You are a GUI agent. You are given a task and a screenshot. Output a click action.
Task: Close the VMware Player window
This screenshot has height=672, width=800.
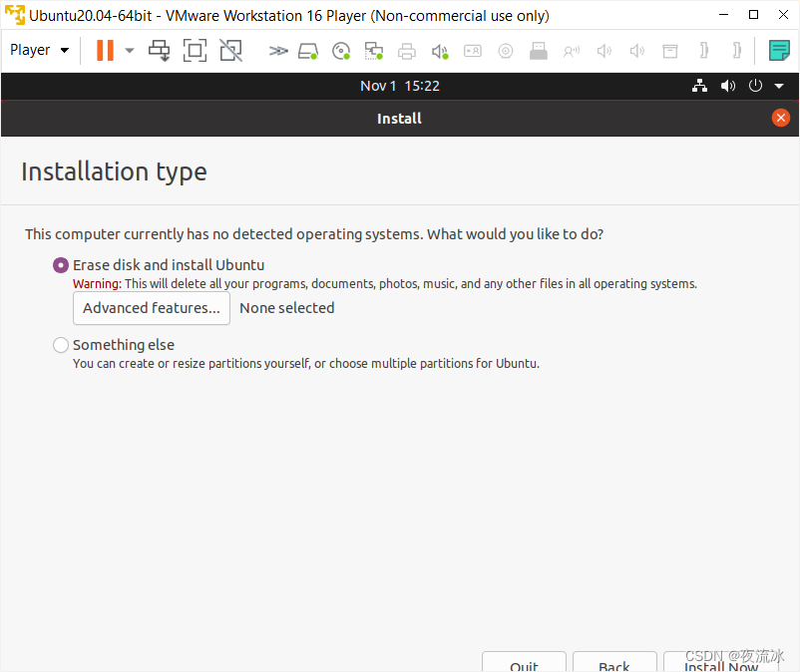[x=784, y=15]
